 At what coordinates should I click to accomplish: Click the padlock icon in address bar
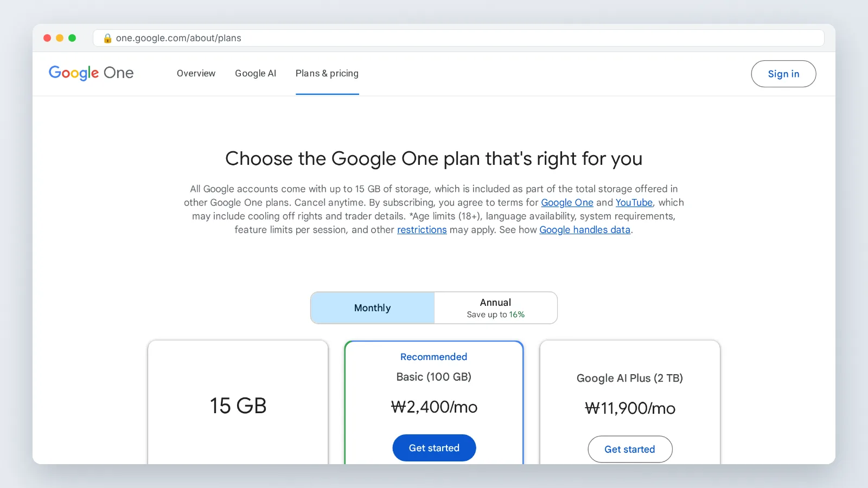tap(107, 38)
